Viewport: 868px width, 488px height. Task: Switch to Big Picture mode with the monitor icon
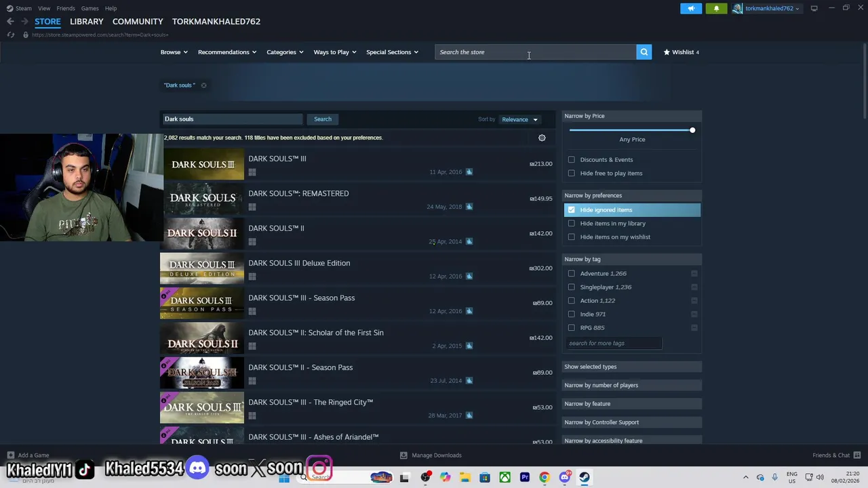click(814, 8)
